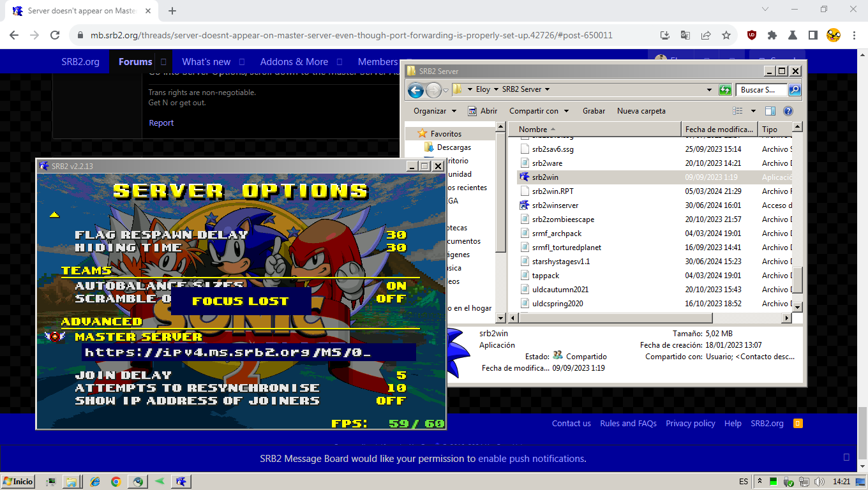Viewport: 868px width, 490px height.
Task: Click the Explorer back arrow button
Action: point(415,90)
